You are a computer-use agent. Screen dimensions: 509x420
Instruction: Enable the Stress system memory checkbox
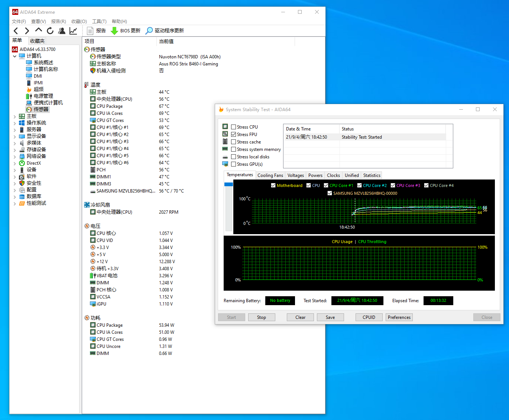[233, 149]
